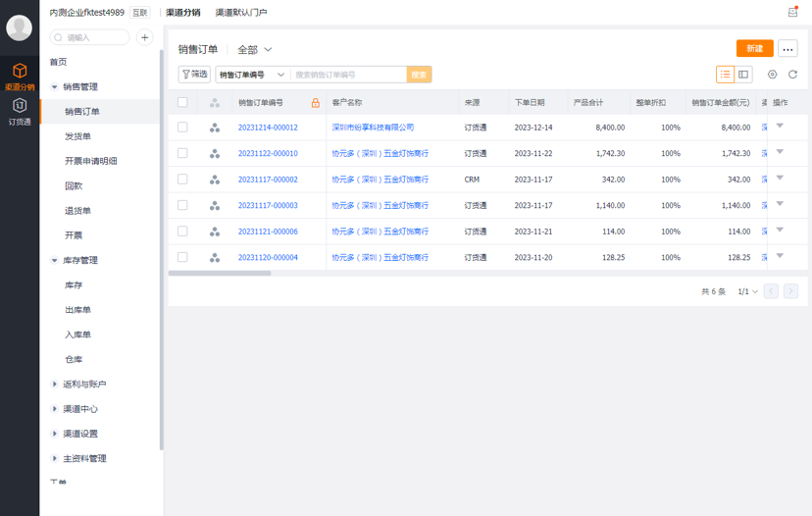Switch to 渠道默认门户 tab
Image resolution: width=812 pixels, height=516 pixels.
[241, 13]
